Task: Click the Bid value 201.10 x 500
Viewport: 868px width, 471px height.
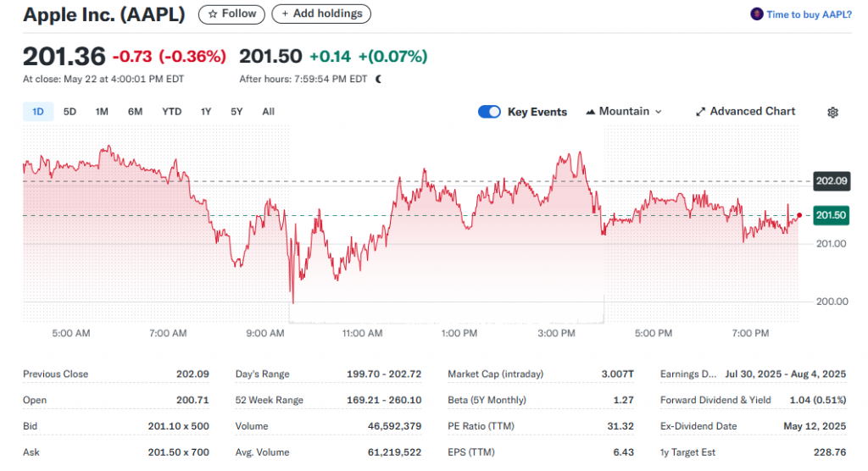Action: pyautogui.click(x=178, y=426)
